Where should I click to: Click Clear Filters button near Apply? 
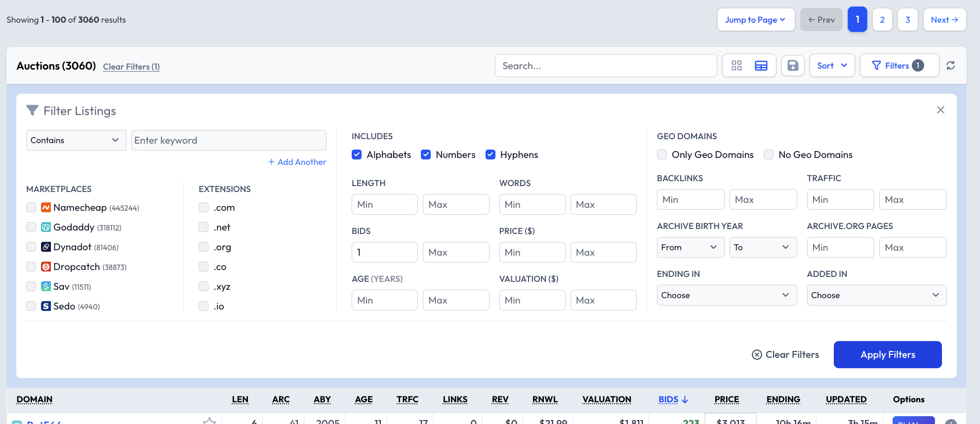pos(785,354)
